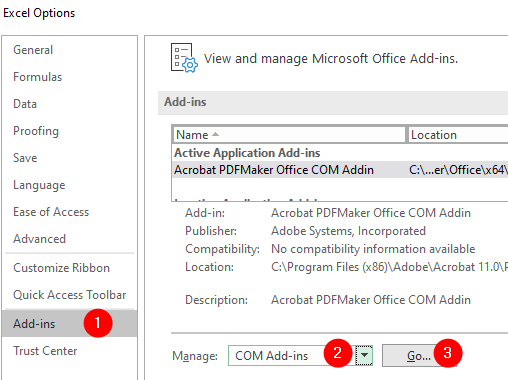Viewport: 508px width, 380px height.
Task: Sort add-ins by the Name column header
Action: 289,135
